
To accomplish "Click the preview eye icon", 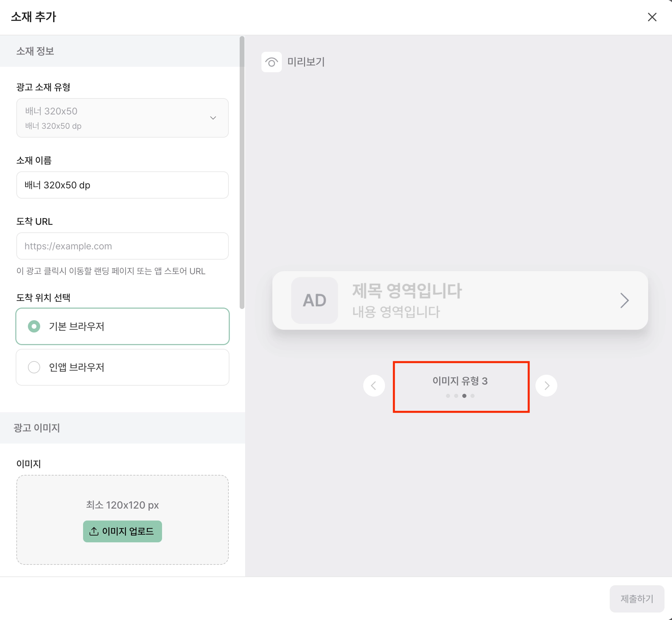I will [271, 62].
